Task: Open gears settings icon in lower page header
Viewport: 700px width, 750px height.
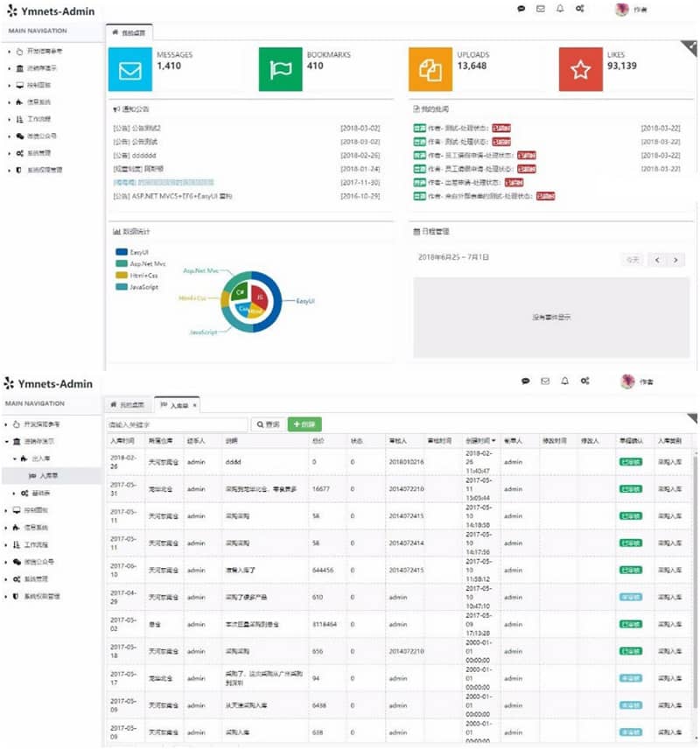Action: click(584, 382)
